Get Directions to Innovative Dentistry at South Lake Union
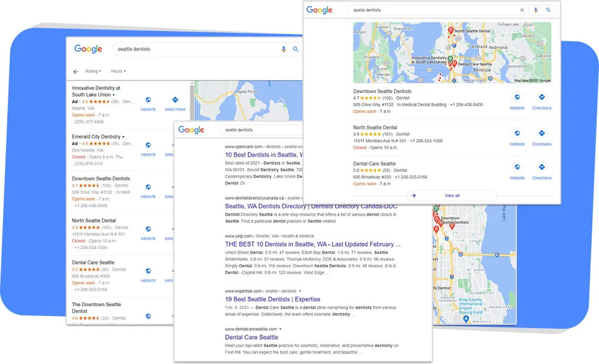This screenshot has height=364, width=599. coord(175,100)
